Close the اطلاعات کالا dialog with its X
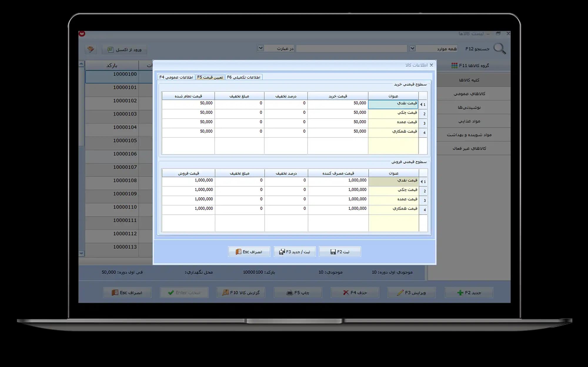Image resolution: width=588 pixels, height=367 pixels. point(431,65)
